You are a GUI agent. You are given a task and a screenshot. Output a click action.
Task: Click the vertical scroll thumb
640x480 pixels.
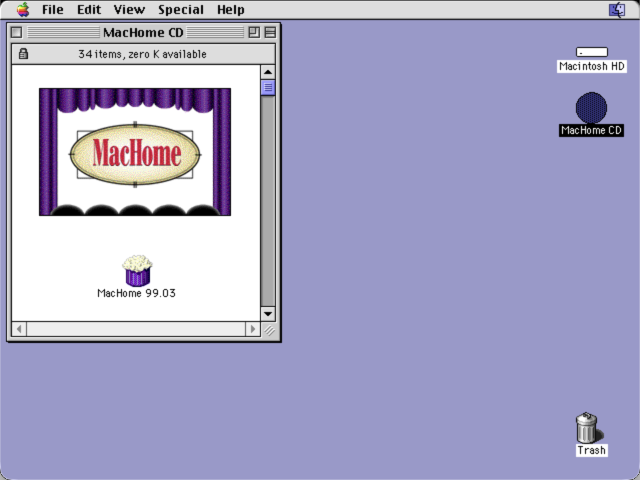[268, 87]
